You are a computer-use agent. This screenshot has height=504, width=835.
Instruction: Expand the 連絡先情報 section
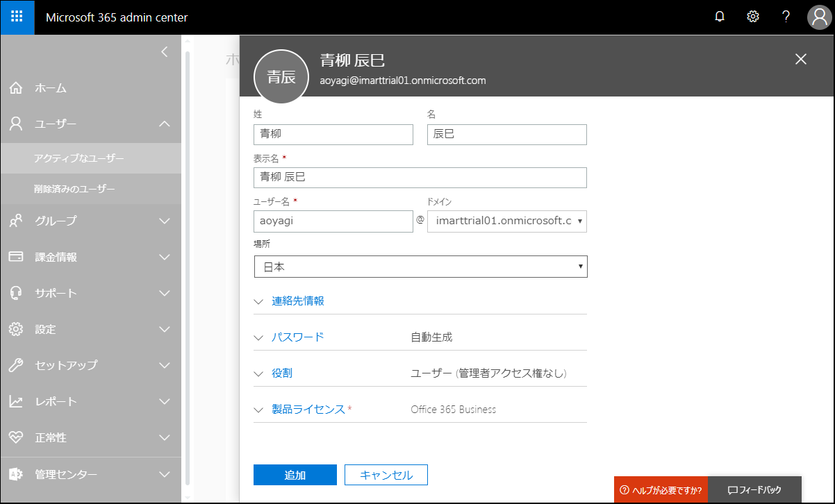point(297,301)
